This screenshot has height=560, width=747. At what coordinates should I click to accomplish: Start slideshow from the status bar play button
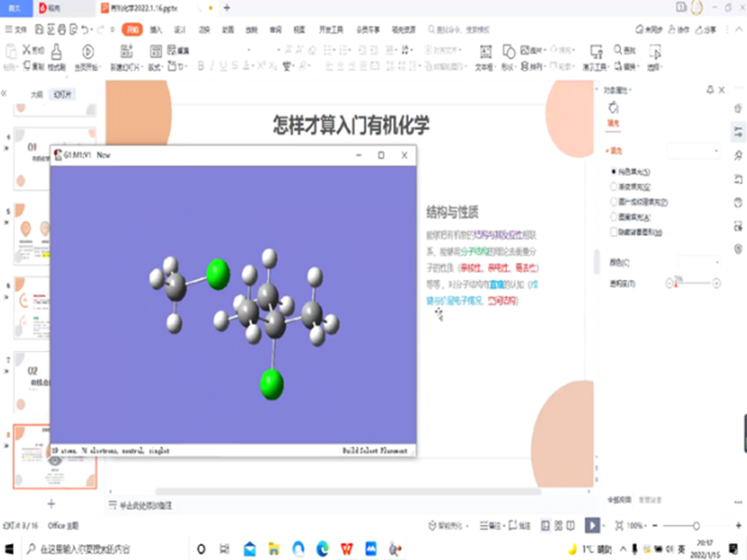point(591,526)
